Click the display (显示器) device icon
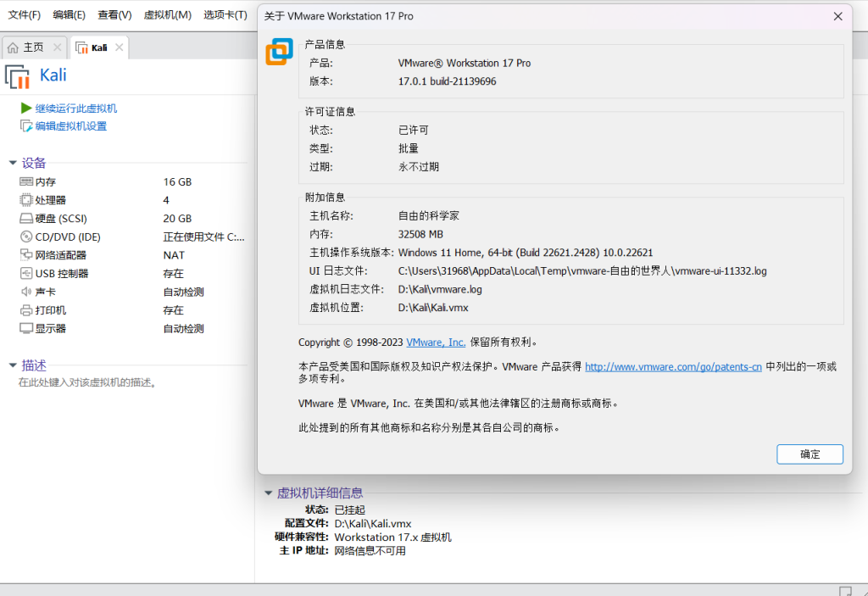 (25, 329)
